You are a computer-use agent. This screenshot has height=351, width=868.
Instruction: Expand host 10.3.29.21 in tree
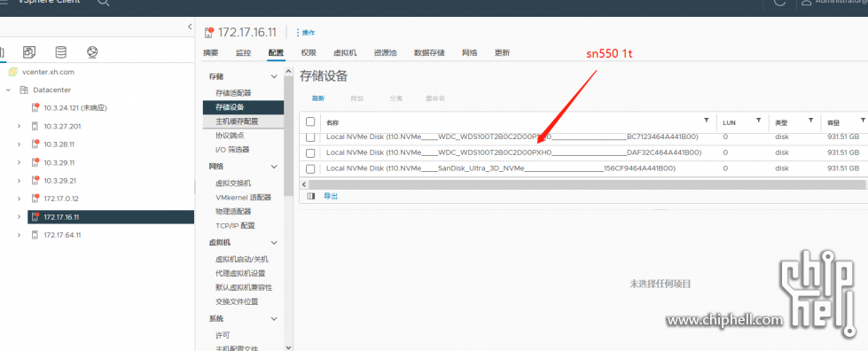click(19, 181)
